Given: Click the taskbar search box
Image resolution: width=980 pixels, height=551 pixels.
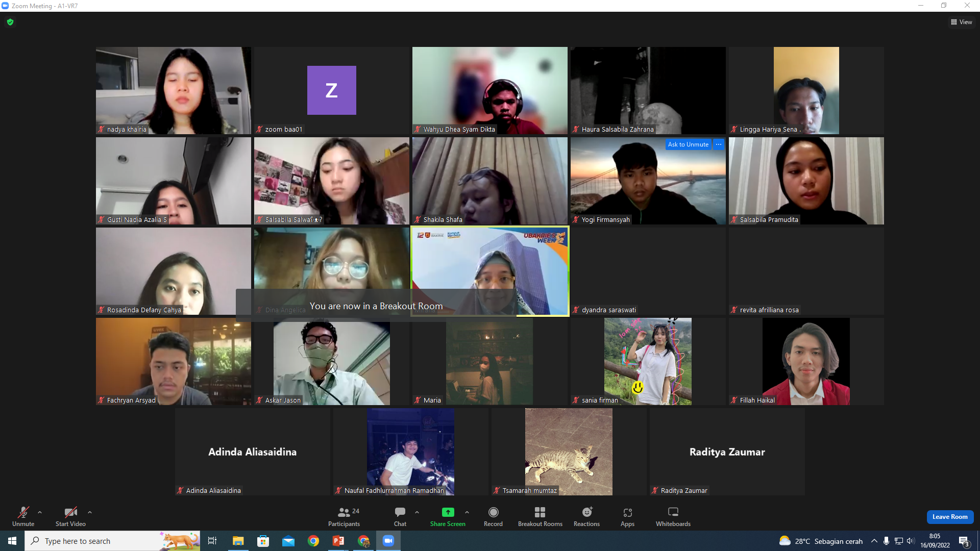Looking at the screenshot, I should click(112, 541).
